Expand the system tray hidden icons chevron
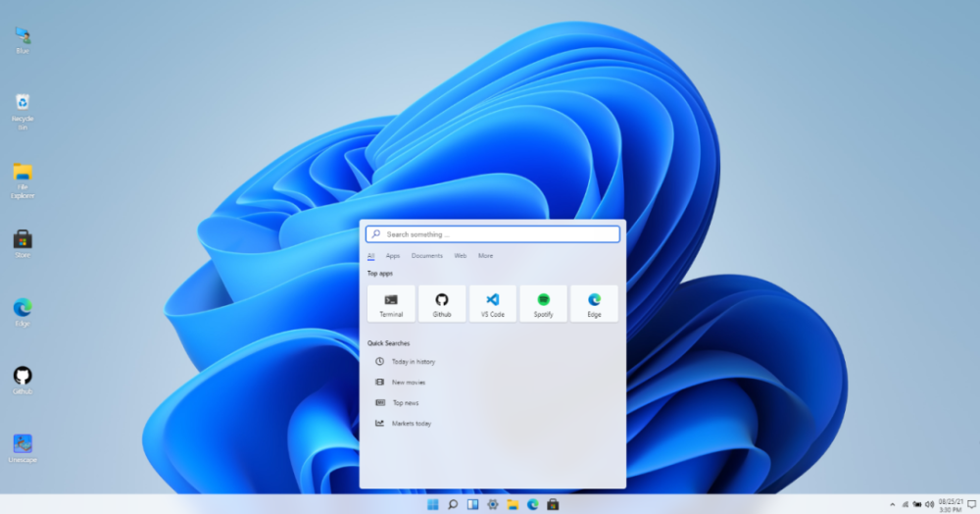Image resolution: width=980 pixels, height=514 pixels. coord(891,504)
